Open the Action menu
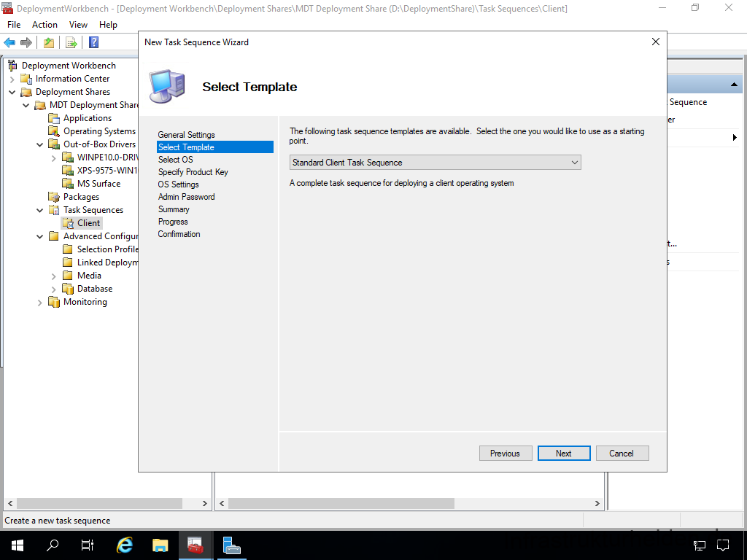This screenshot has width=747, height=560. click(44, 25)
